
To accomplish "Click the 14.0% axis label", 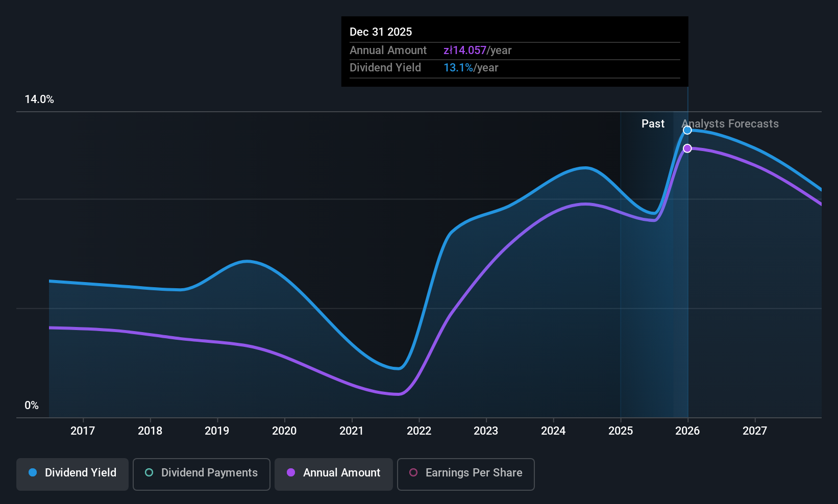I will [x=39, y=99].
